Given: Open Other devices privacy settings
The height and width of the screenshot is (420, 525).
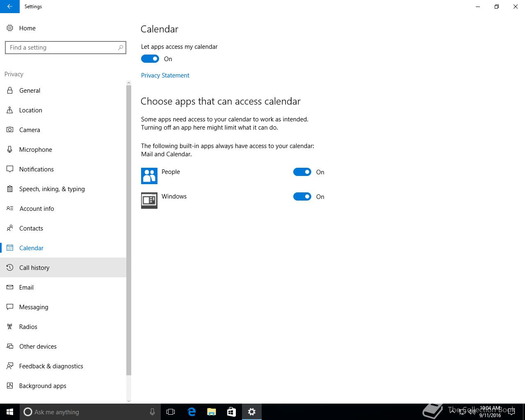Looking at the screenshot, I should [x=63, y=346].
